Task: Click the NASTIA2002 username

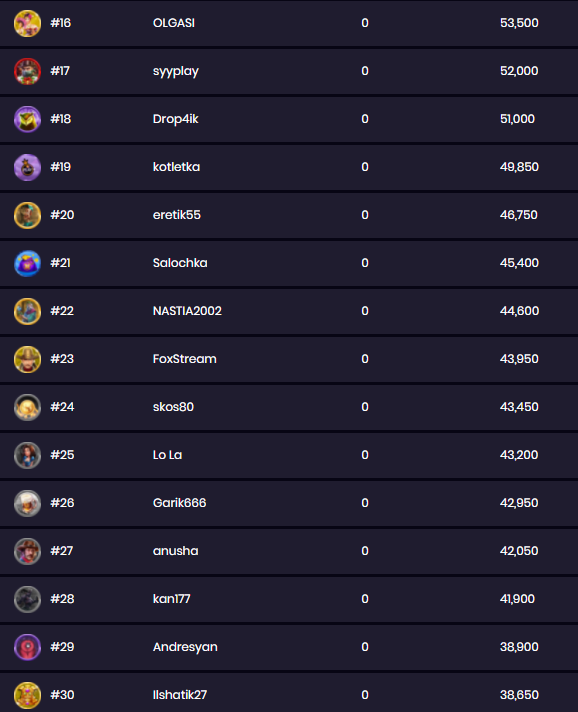Action: (187, 311)
